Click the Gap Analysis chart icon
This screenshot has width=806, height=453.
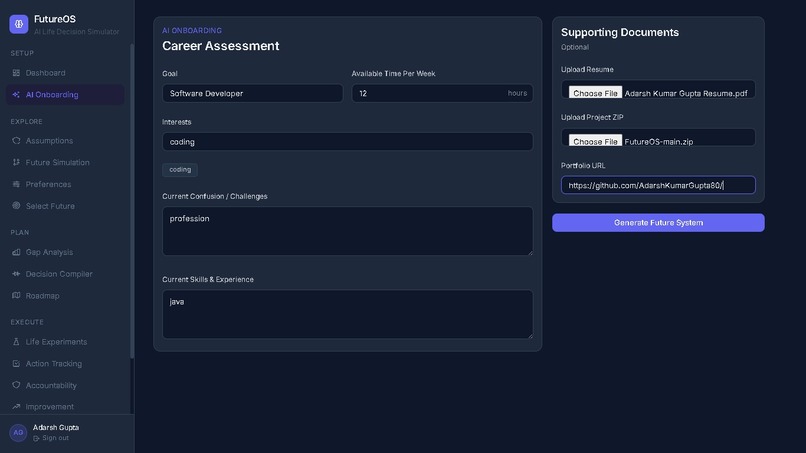pyautogui.click(x=16, y=252)
